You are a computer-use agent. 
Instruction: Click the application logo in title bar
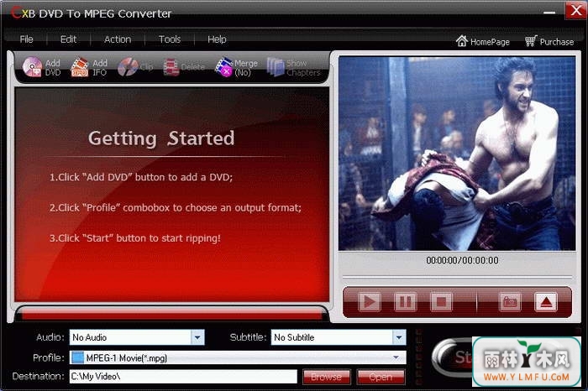tap(23, 13)
